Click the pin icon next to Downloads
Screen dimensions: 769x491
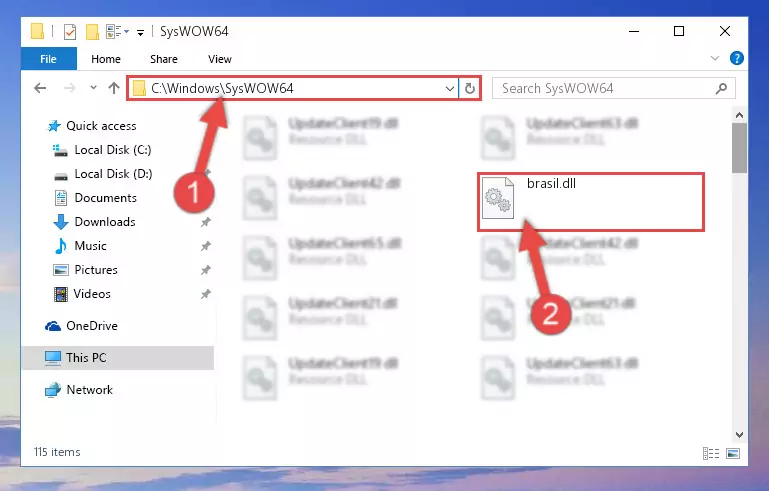click(x=205, y=222)
